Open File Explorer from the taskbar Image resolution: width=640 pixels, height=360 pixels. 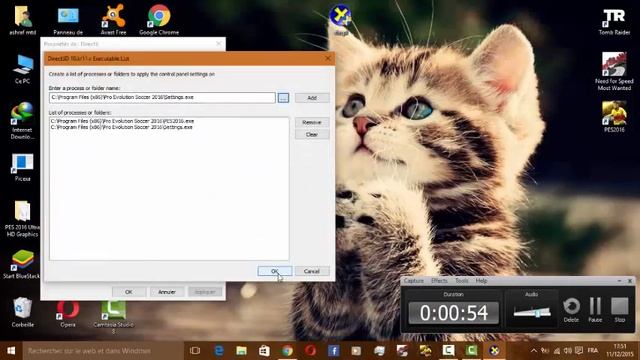[x=241, y=351]
